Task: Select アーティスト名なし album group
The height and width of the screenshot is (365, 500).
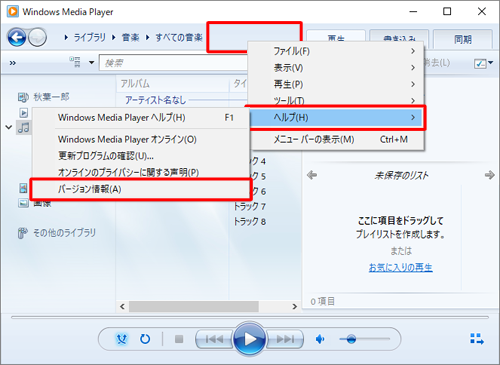Action: [155, 100]
